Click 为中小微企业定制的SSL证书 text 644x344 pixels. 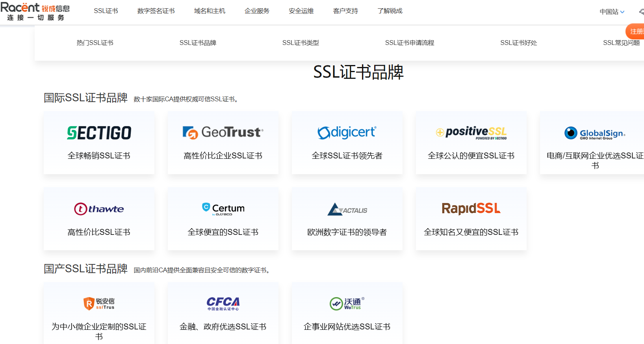(99, 331)
